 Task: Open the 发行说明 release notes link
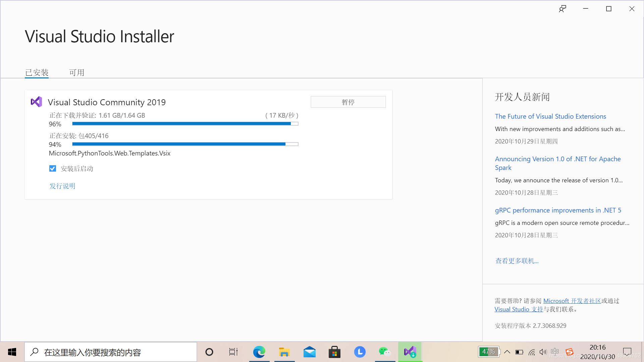pyautogui.click(x=62, y=186)
